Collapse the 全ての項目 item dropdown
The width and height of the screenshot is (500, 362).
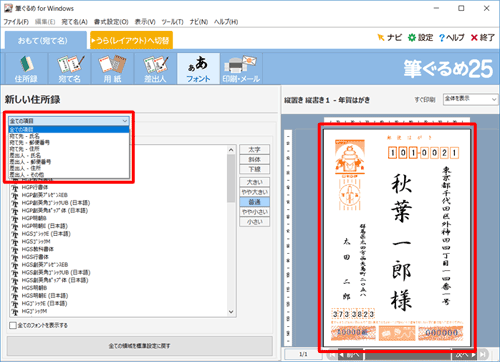125,121
